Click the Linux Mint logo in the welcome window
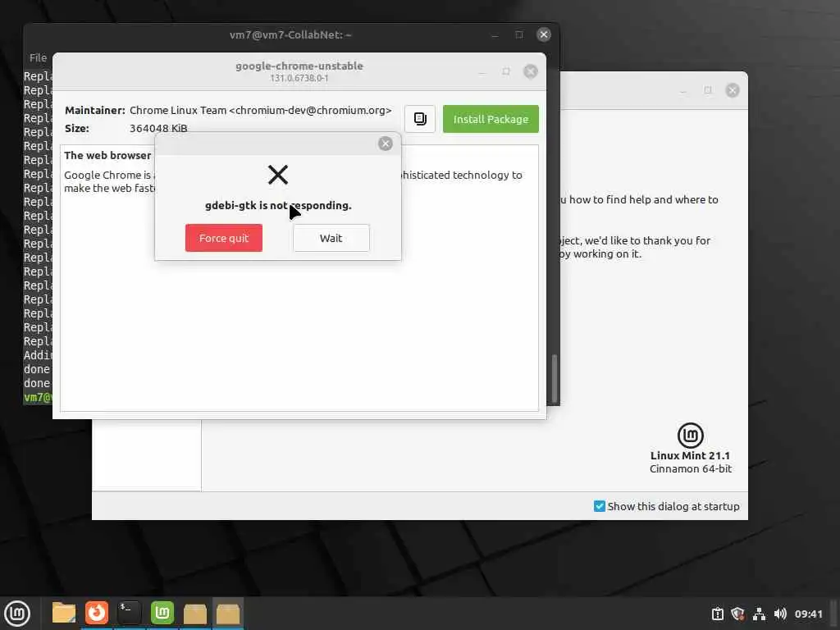Image resolution: width=840 pixels, height=630 pixels. [691, 435]
